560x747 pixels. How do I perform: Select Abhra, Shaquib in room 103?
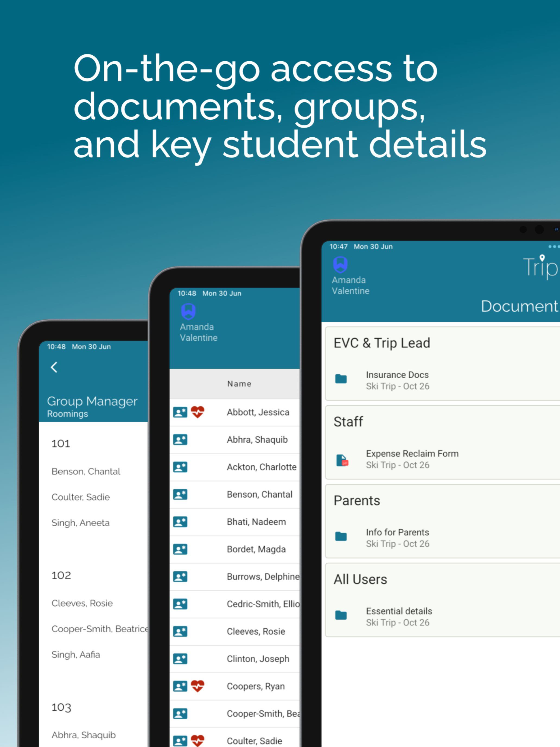(83, 735)
